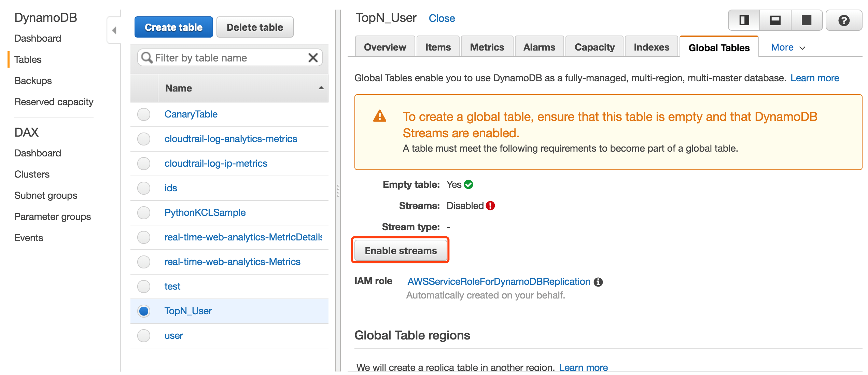This screenshot has width=868, height=375.
Task: Switch to bottom-panel layout icon
Action: click(x=775, y=20)
